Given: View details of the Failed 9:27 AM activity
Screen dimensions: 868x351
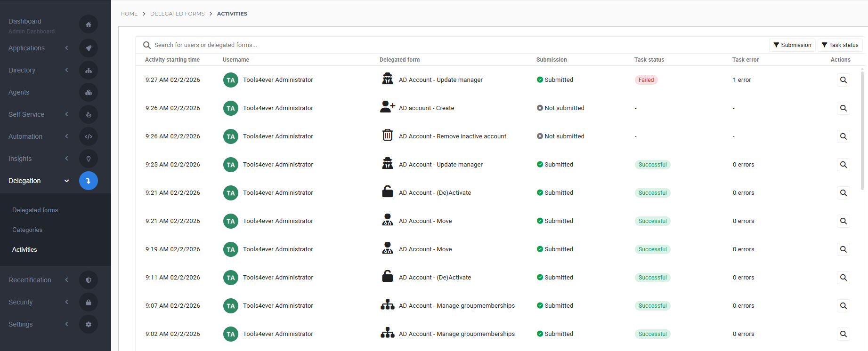Looking at the screenshot, I should pos(843,80).
